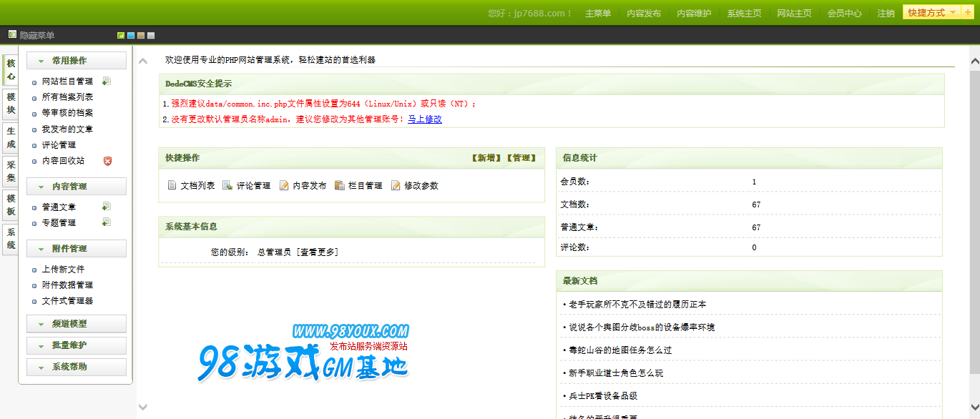The image size is (980, 419).
Task: Click add icon next to 网站栏目管理
Action: 106,81
